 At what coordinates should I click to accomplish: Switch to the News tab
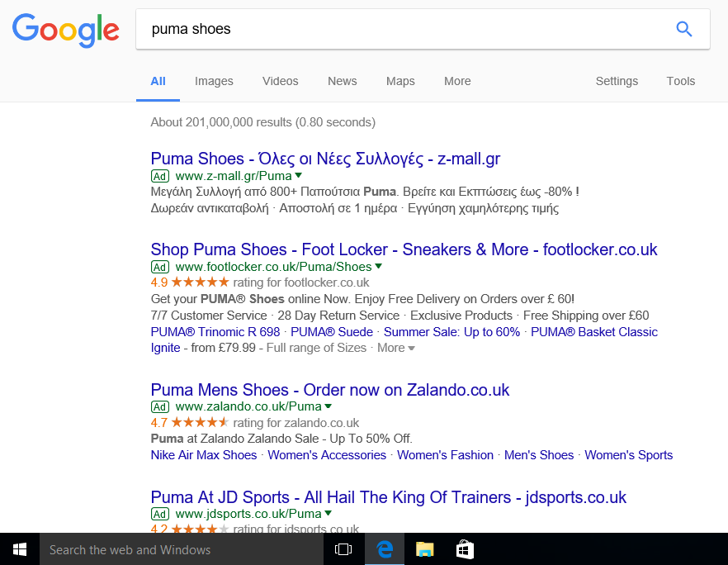click(x=343, y=81)
